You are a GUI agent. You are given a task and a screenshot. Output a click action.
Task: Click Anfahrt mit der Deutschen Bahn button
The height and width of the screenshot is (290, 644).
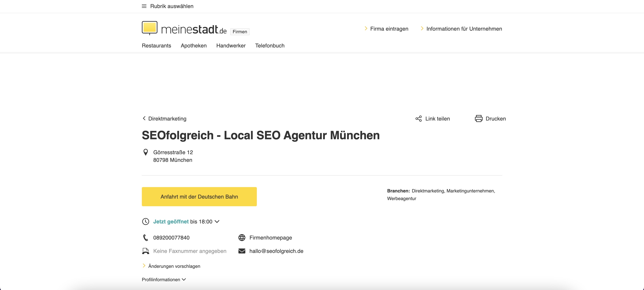[199, 197]
